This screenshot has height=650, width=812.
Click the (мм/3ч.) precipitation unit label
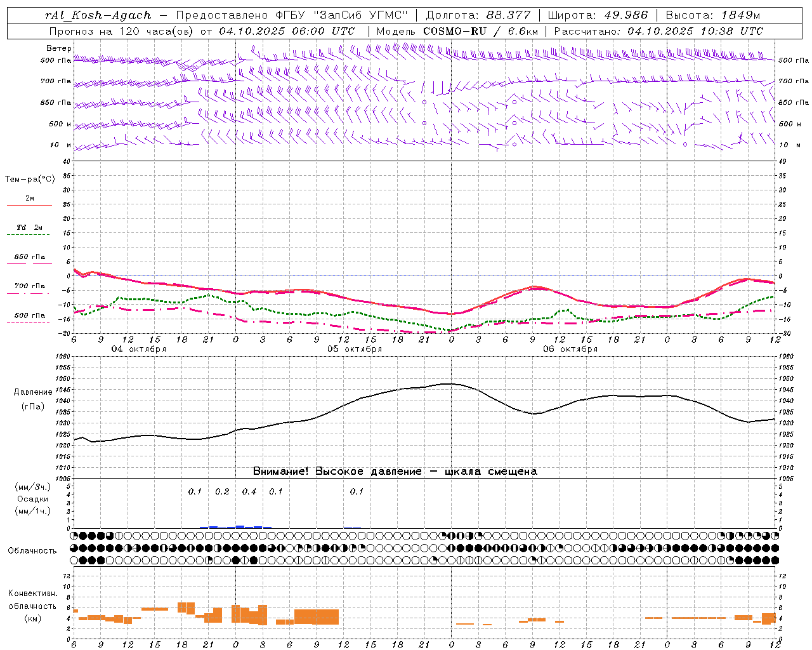pos(32,487)
